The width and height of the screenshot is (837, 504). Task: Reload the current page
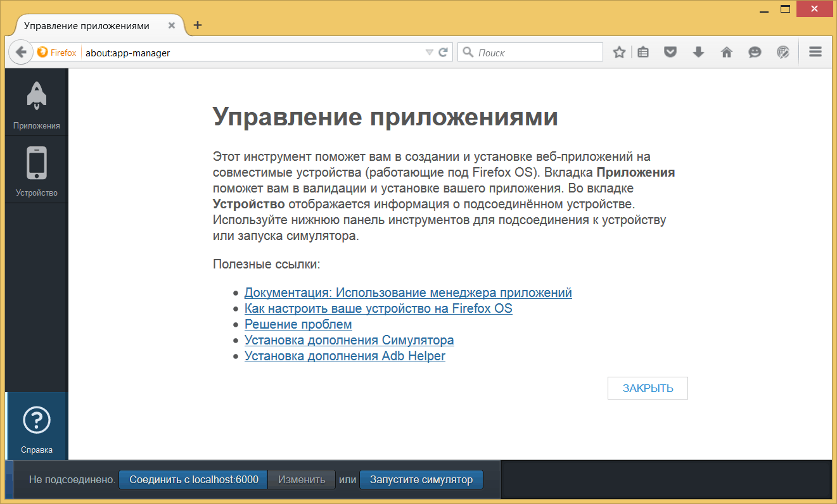[x=444, y=53]
